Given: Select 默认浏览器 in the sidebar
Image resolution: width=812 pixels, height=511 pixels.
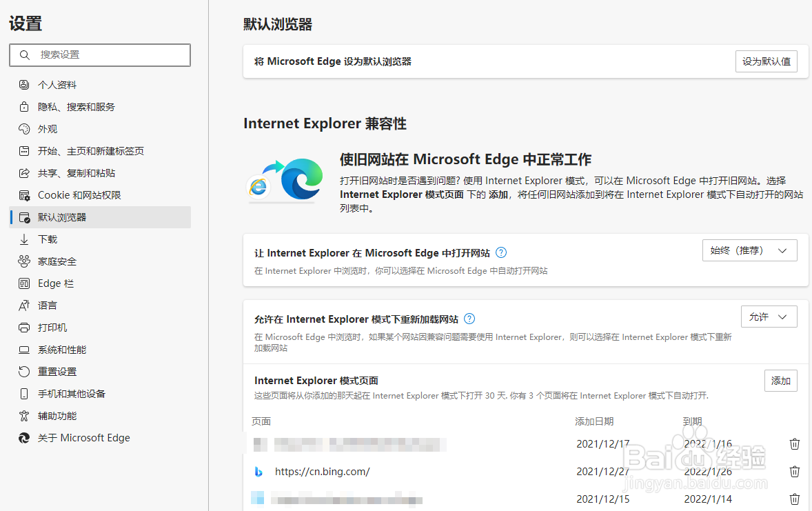Looking at the screenshot, I should tap(100, 217).
